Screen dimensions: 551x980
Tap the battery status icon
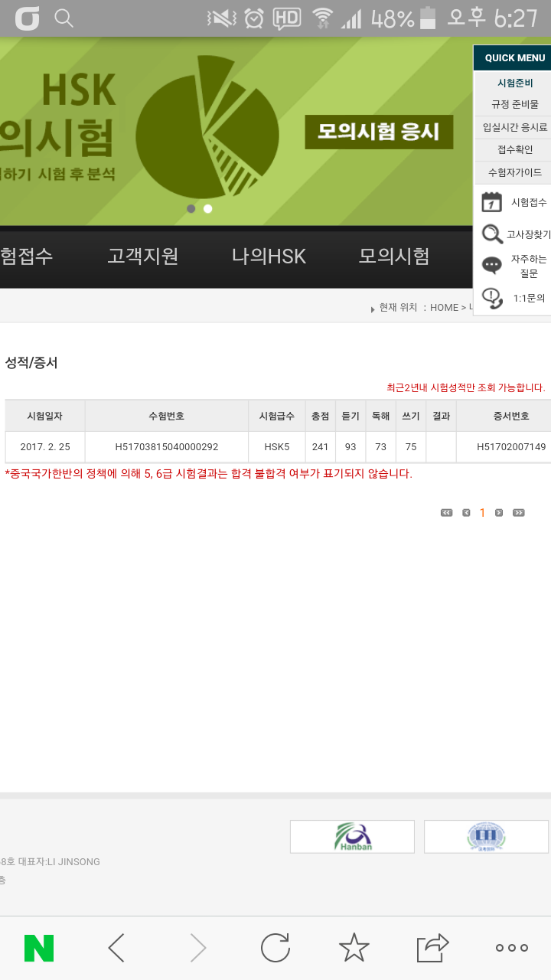point(428,18)
